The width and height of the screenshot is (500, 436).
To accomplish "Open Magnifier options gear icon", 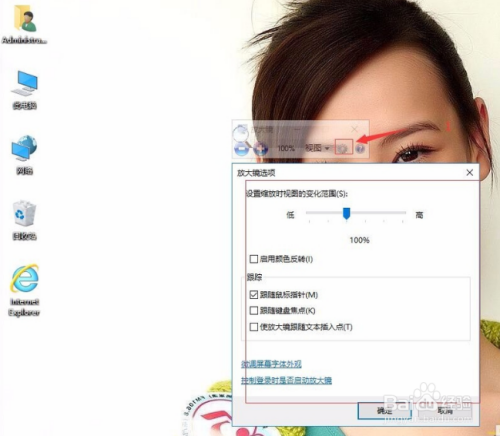I will (x=344, y=148).
